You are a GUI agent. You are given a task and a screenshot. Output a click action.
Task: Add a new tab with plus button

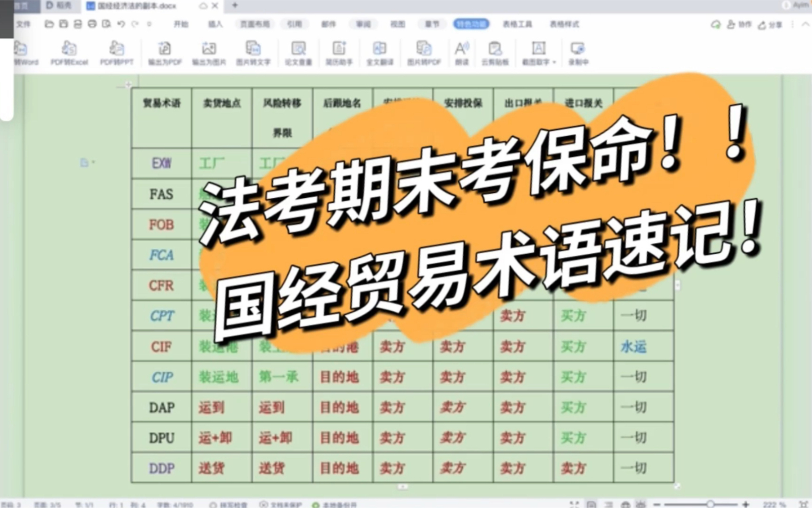235,6
